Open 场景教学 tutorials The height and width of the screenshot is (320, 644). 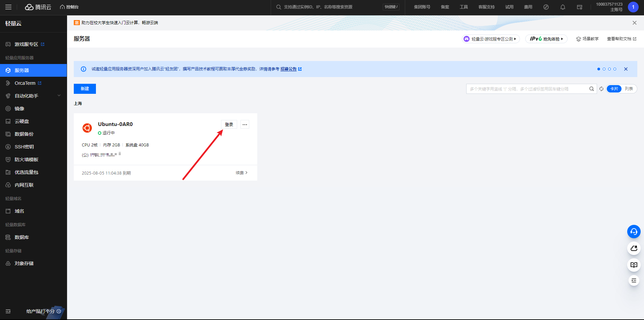[x=587, y=39]
